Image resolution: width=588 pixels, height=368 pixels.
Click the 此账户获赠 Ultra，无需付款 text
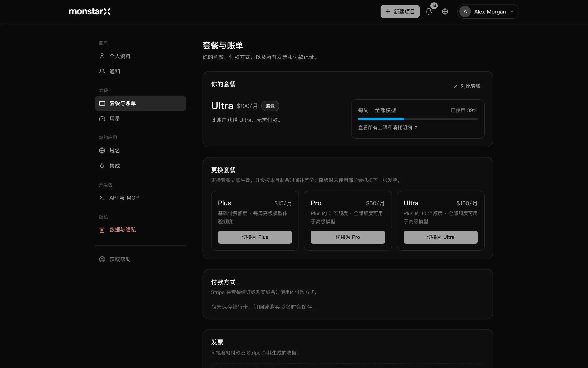[247, 120]
